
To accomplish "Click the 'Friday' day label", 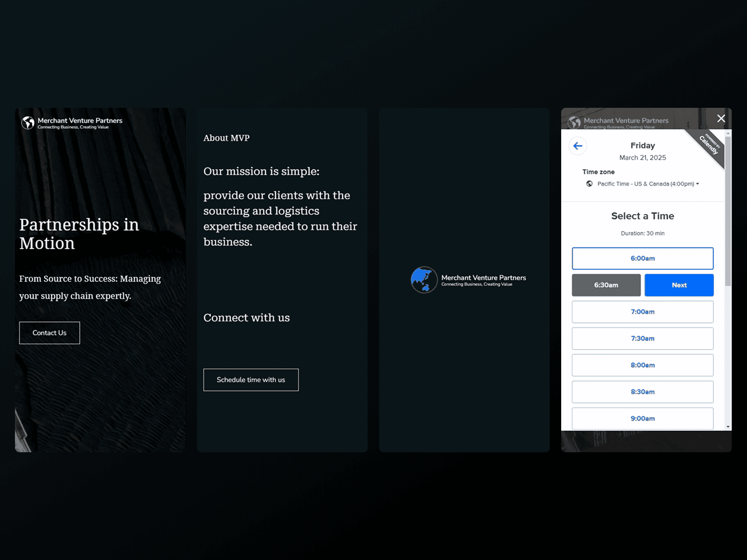I will pyautogui.click(x=642, y=146).
